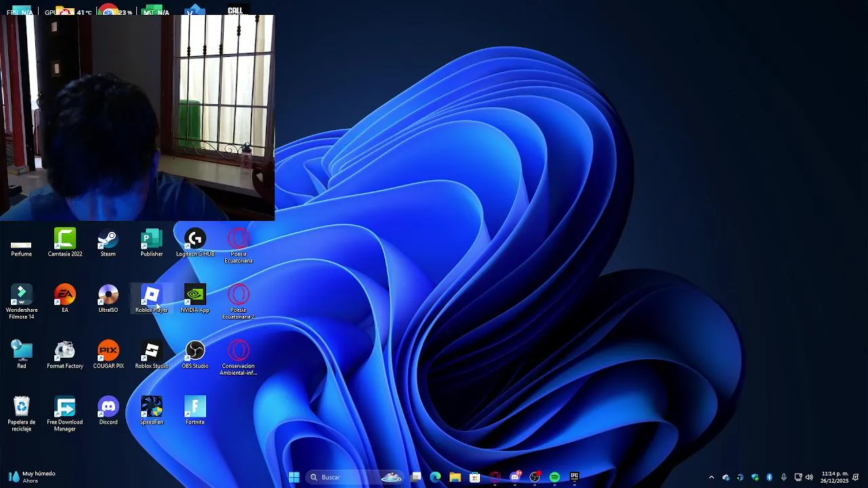Expand the hidden tray icons chevron
This screenshot has width=868, height=488.
pyautogui.click(x=711, y=477)
